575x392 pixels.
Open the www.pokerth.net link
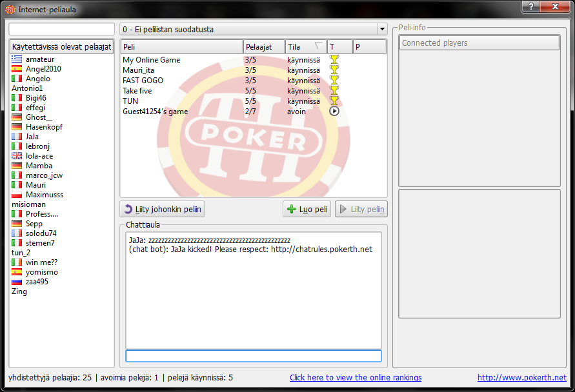pyautogui.click(x=521, y=378)
